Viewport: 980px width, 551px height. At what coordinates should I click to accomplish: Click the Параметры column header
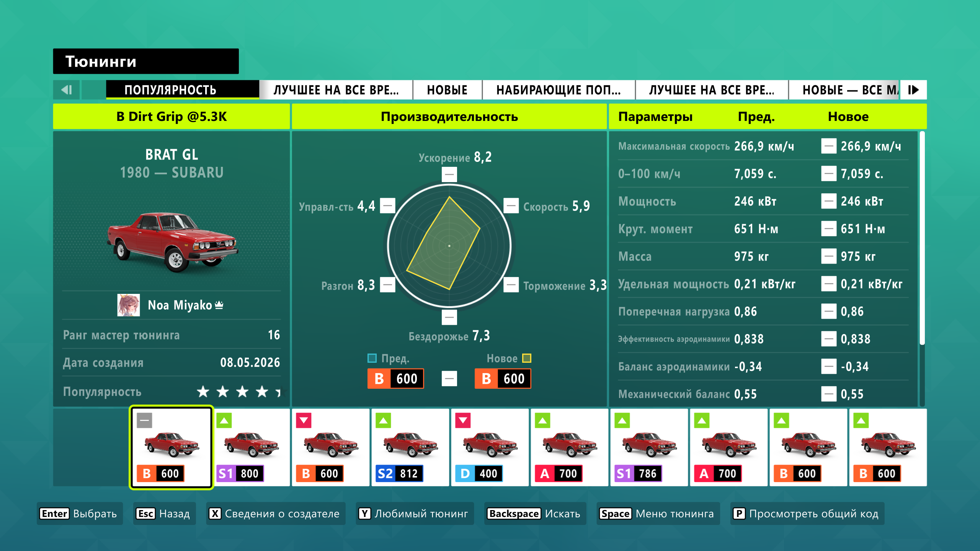(655, 116)
